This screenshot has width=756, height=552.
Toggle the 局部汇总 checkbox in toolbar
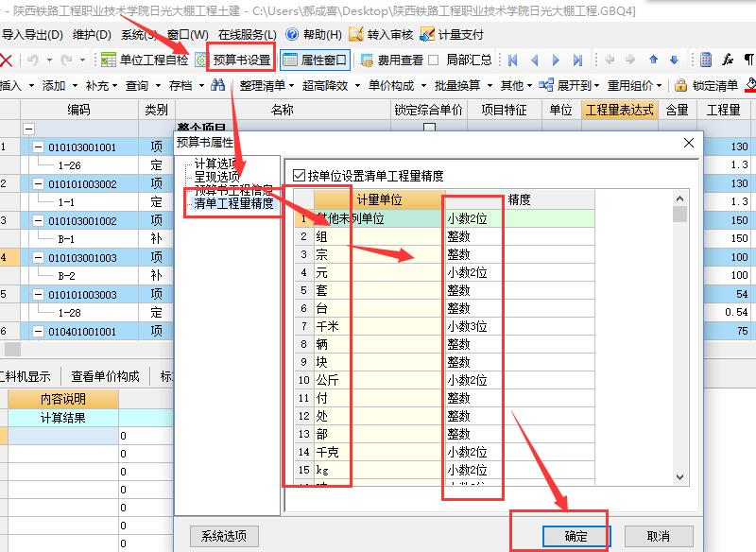click(434, 60)
